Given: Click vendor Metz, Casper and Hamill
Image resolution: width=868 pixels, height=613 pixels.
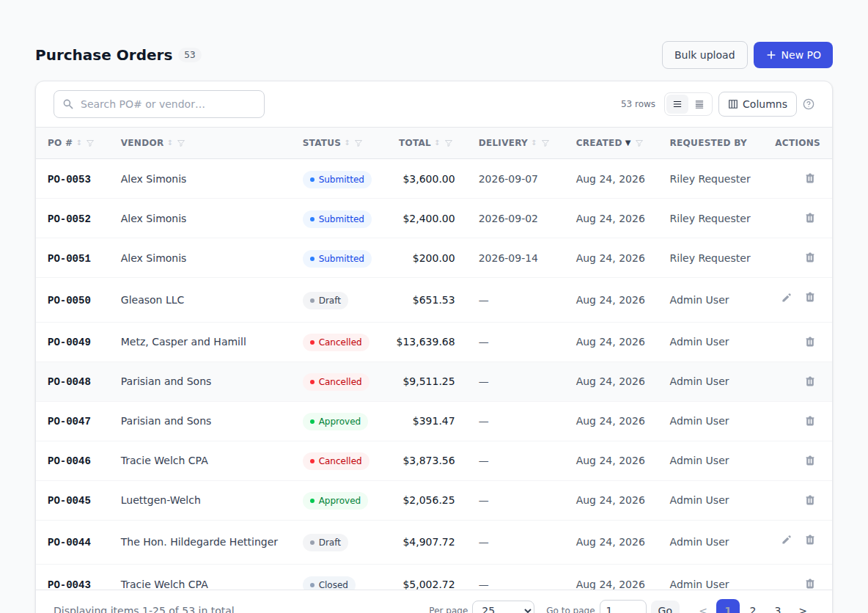Looking at the screenshot, I should 183,342.
